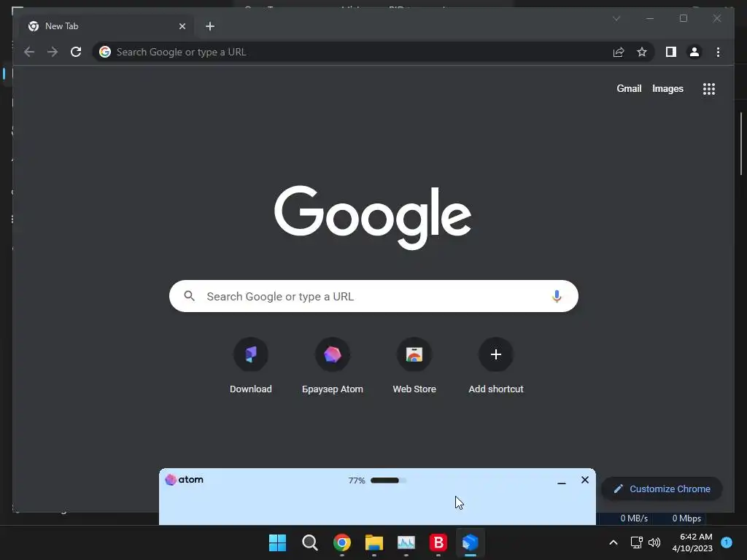Open the volume tray icon
The height and width of the screenshot is (560, 747).
coord(654,542)
